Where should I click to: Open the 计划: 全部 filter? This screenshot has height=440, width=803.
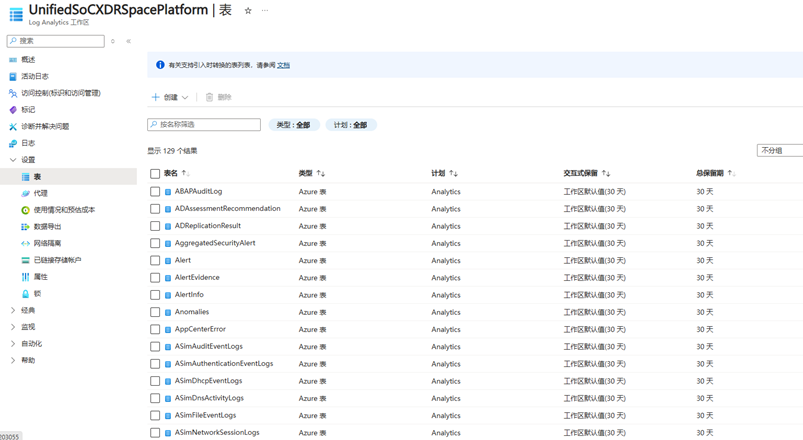pyautogui.click(x=351, y=125)
